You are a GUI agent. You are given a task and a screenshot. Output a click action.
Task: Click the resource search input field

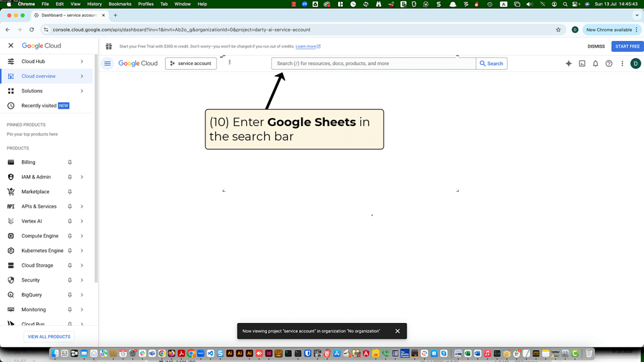click(374, 64)
